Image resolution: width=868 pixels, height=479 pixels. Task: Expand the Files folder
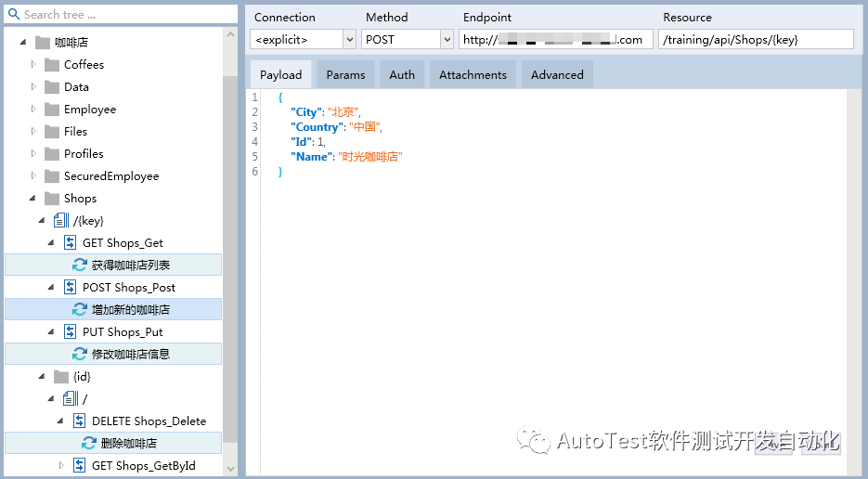pyautogui.click(x=33, y=131)
